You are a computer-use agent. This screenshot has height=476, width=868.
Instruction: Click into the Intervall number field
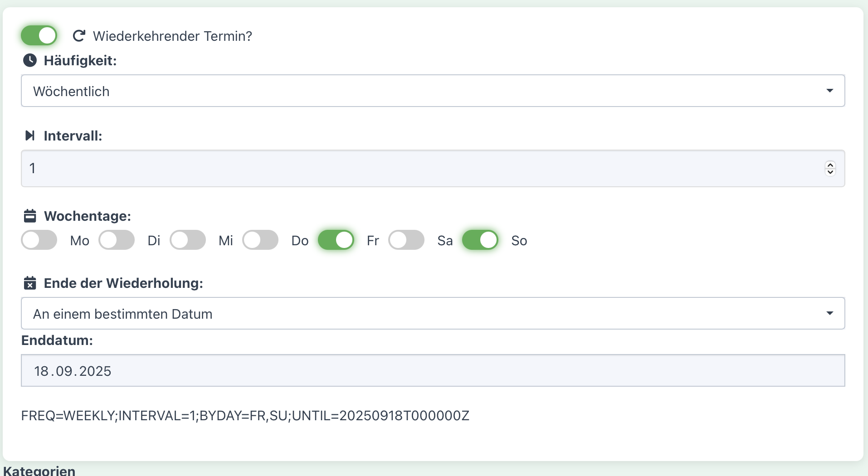pyautogui.click(x=408, y=169)
